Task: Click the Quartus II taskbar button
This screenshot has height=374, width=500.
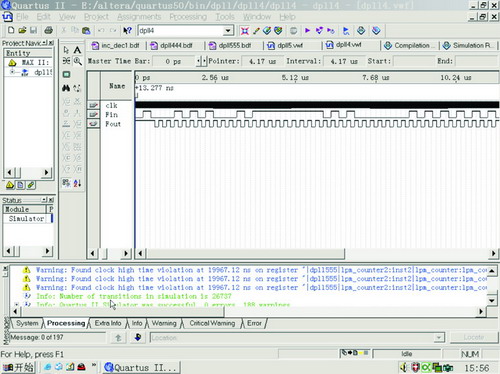Action: (x=141, y=367)
